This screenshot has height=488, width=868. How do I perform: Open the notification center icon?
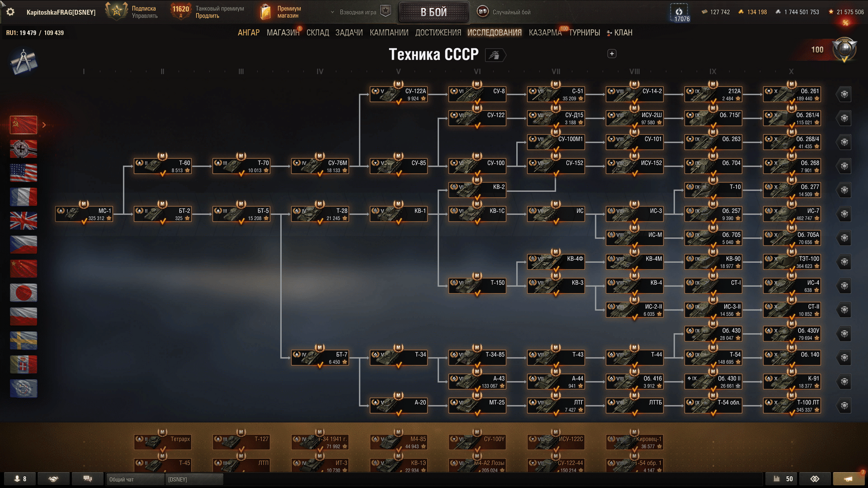pos(848,479)
